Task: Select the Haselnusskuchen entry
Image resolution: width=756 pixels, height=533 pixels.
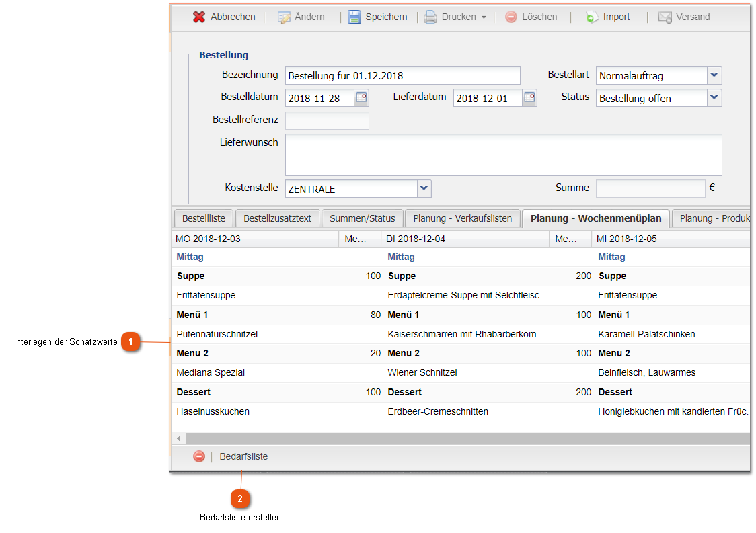Action: pyautogui.click(x=213, y=411)
